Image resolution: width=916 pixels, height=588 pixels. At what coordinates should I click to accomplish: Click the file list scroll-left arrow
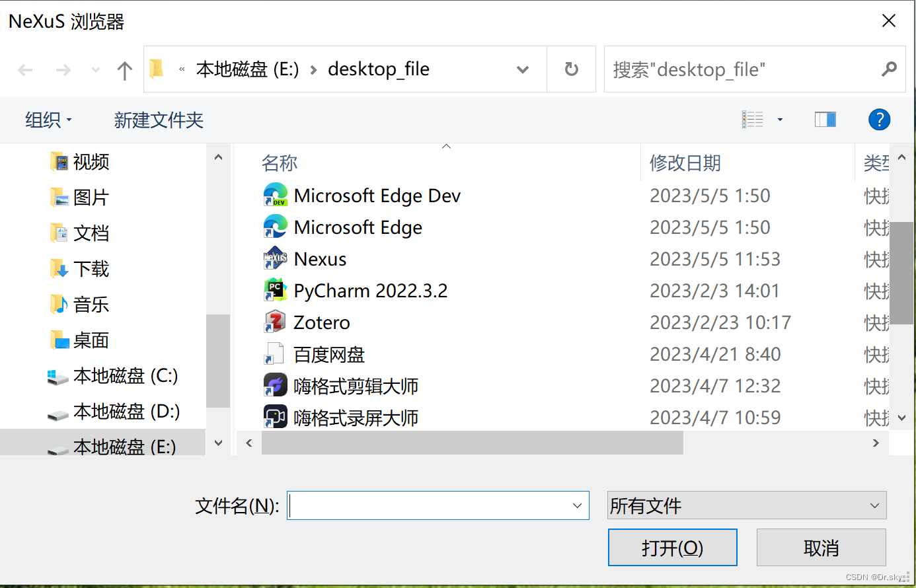(x=248, y=443)
